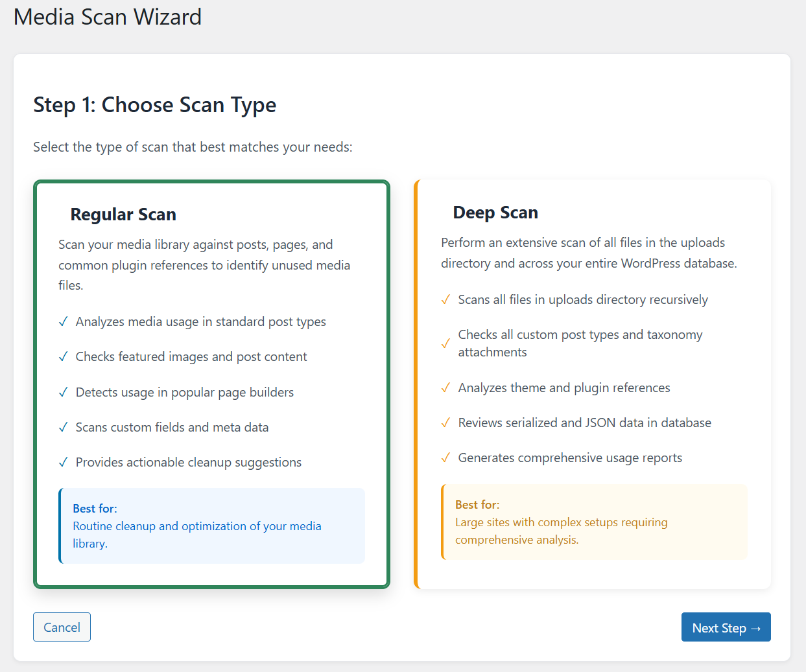Click the checkmark beside "Analyzes media usage in standard post types"
Viewport: 806px width, 672px height.
(x=63, y=321)
